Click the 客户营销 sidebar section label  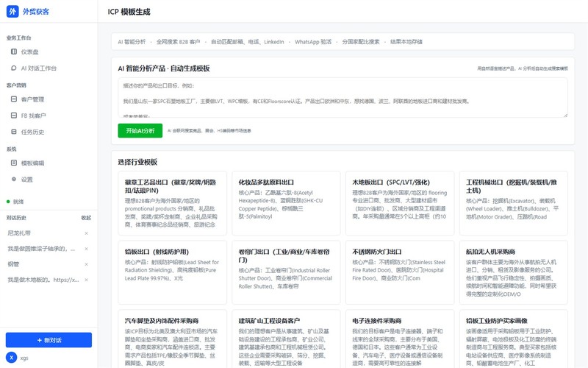click(16, 85)
